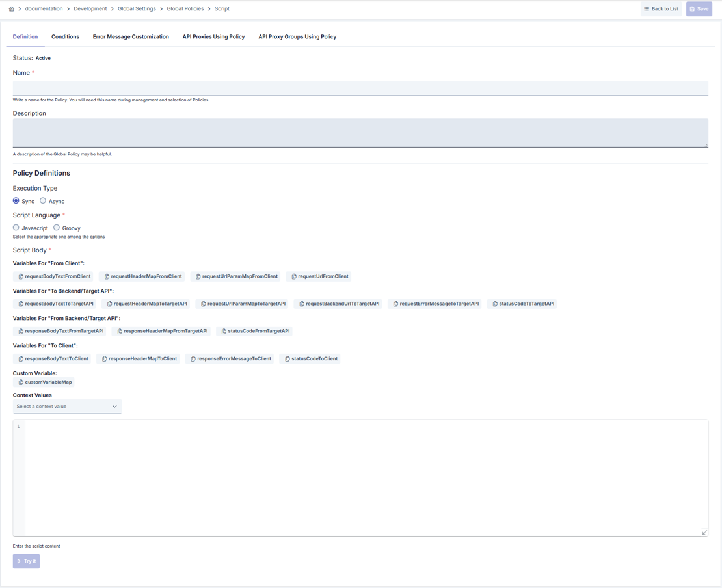This screenshot has width=722, height=588.
Task: Go to Global Policies breadcrumb
Action: coord(185,8)
